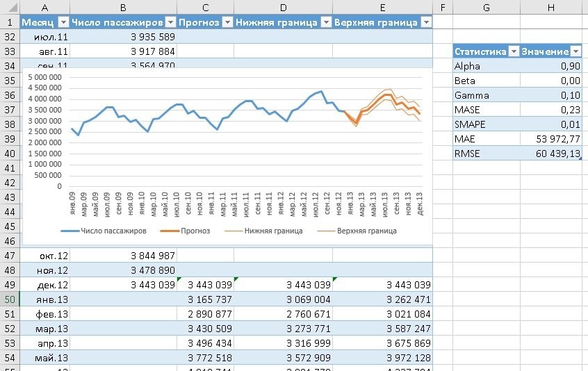Click the Число пассажиров legend entry

[x=104, y=231]
